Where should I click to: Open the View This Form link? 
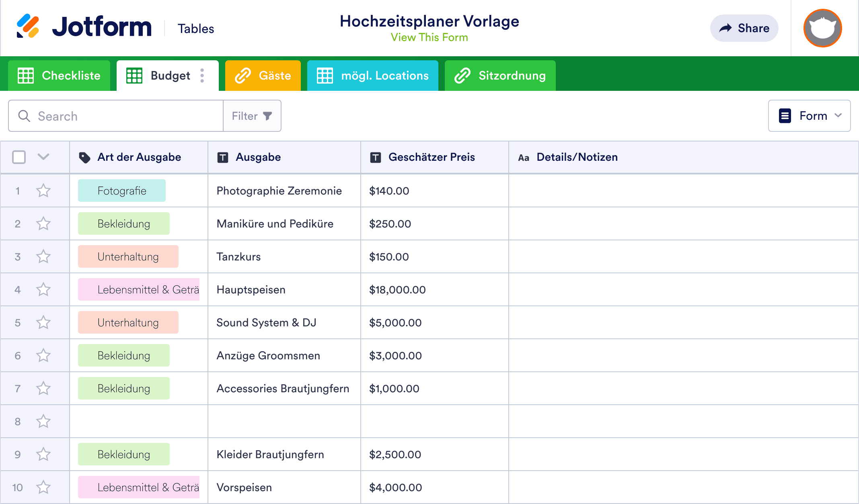tap(429, 37)
